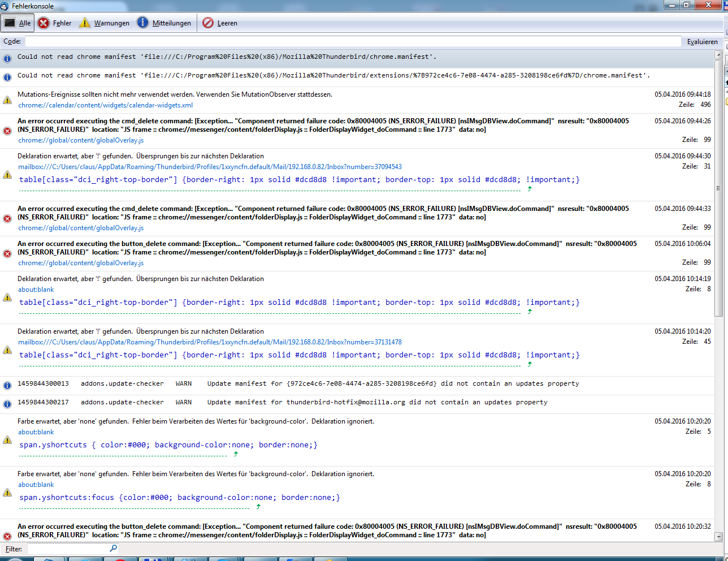Select the thunderbird-hotfix@mozilla.org update manifest message
The image size is (728, 561).
pyautogui.click(x=282, y=402)
